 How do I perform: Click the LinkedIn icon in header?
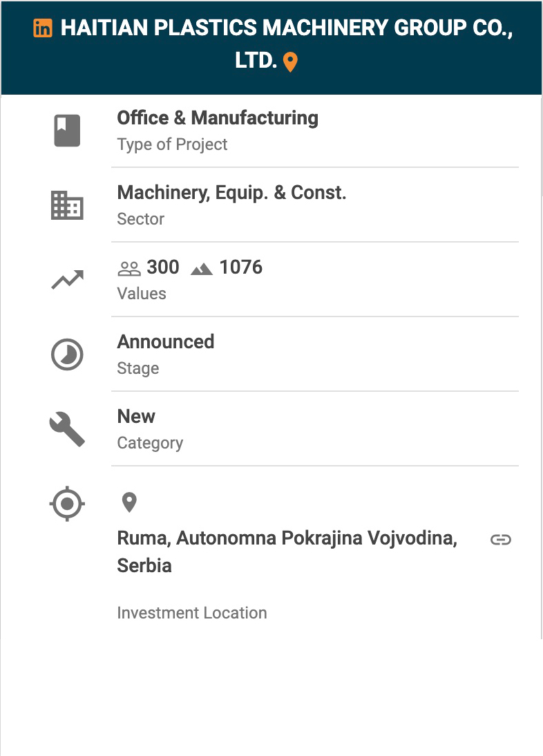click(x=43, y=28)
